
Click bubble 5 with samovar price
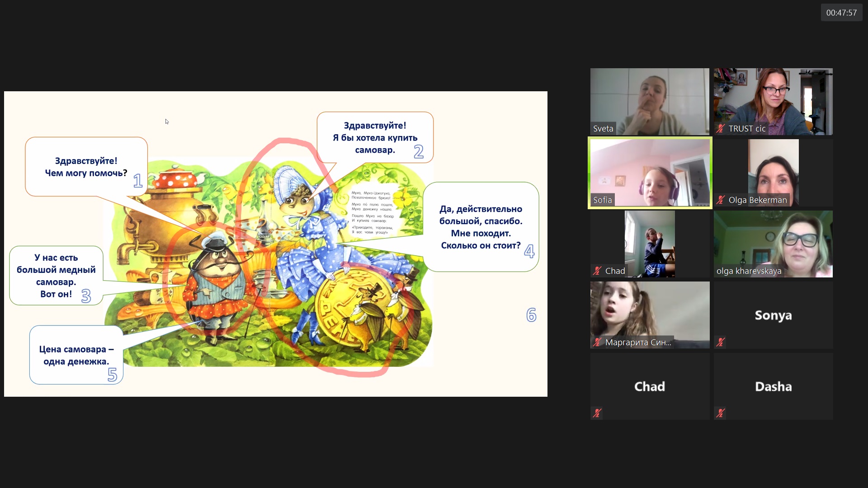[76, 355]
